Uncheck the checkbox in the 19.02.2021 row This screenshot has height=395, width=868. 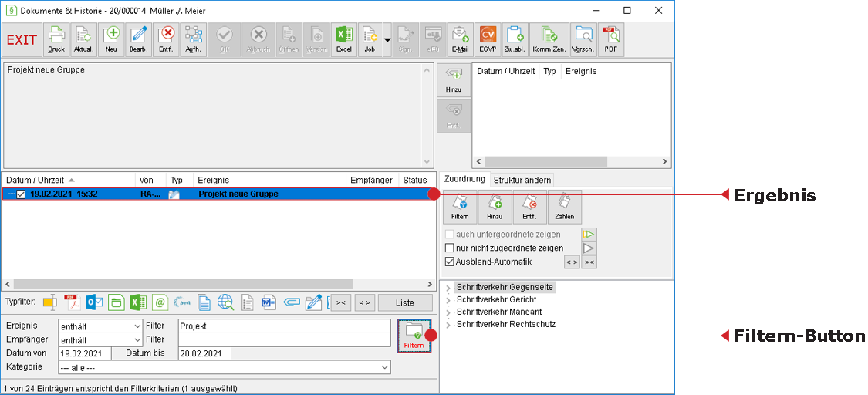tap(21, 194)
